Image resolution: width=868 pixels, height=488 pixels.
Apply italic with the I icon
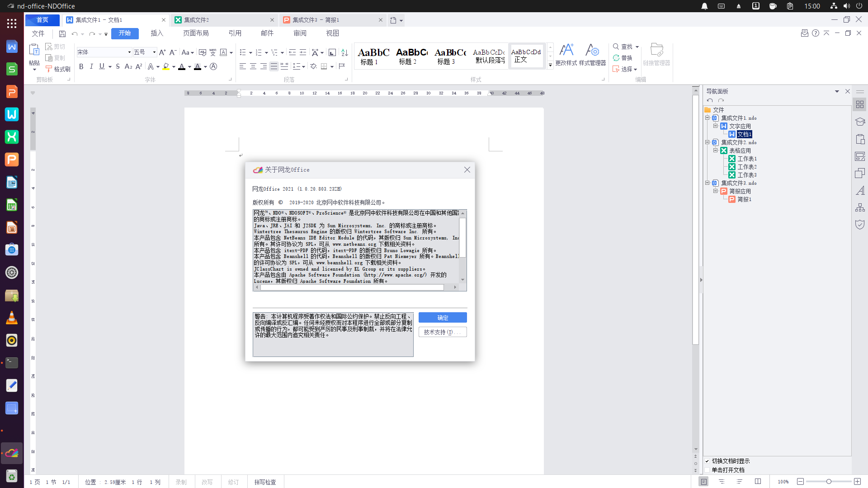point(91,66)
